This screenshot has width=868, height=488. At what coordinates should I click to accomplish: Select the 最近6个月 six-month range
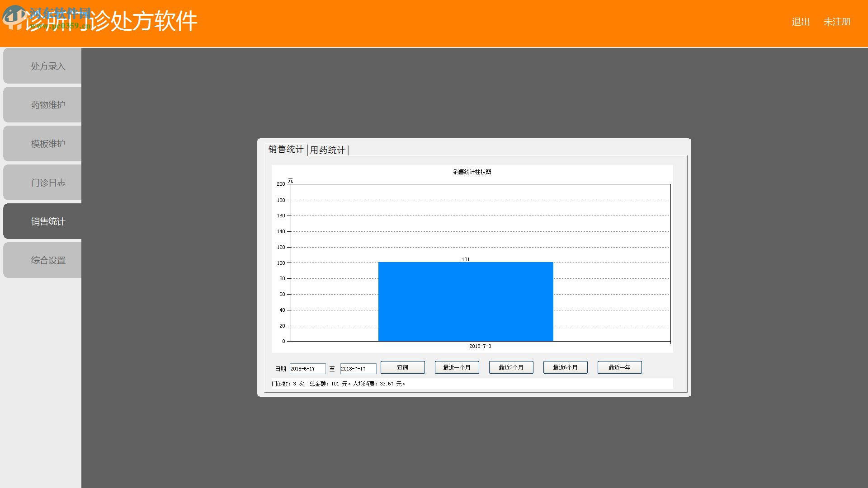point(565,367)
